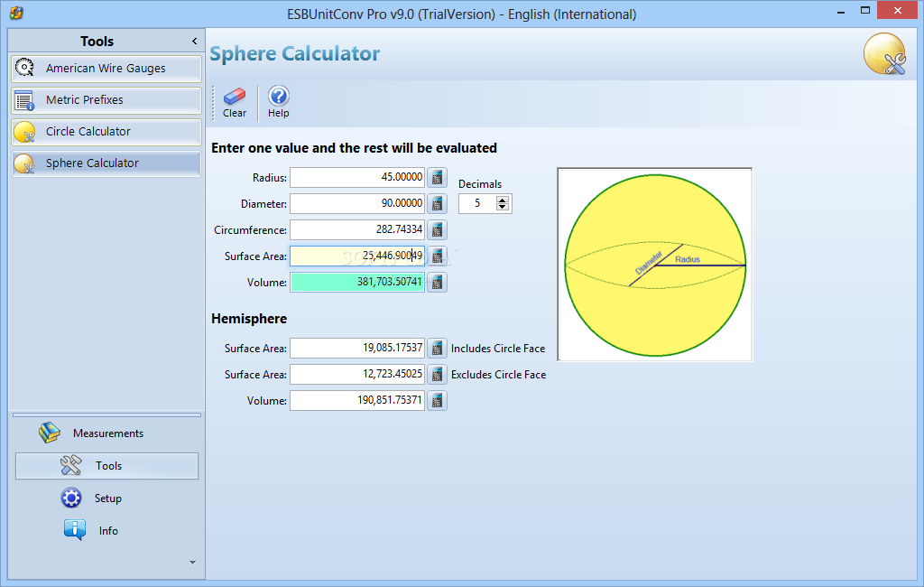Open calculator button beside sphere Surface Area
Image resolution: width=924 pixels, height=587 pixels.
click(437, 256)
